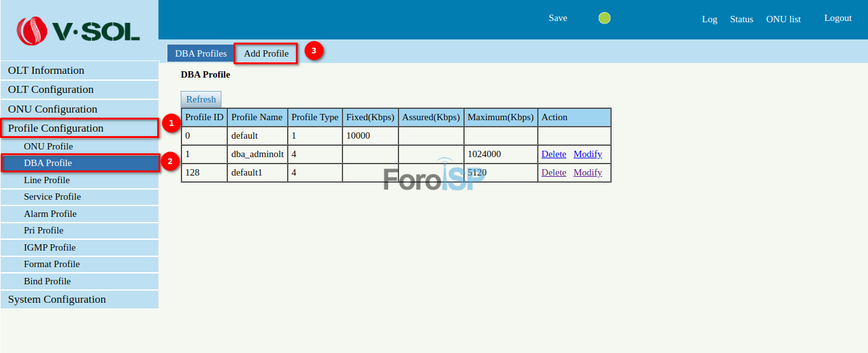Open the Status page
This screenshot has width=868, height=353.
point(741,19)
